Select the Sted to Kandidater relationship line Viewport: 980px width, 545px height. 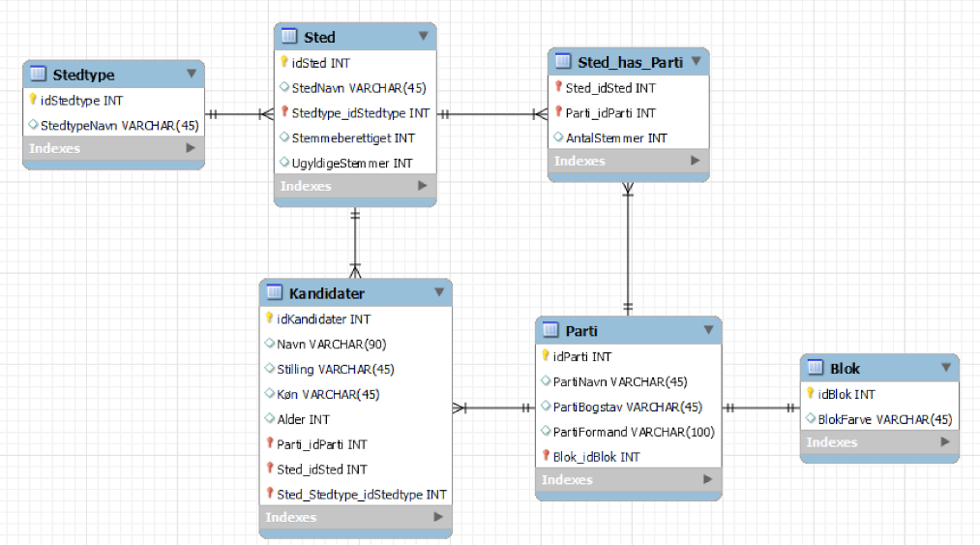pyautogui.click(x=355, y=243)
